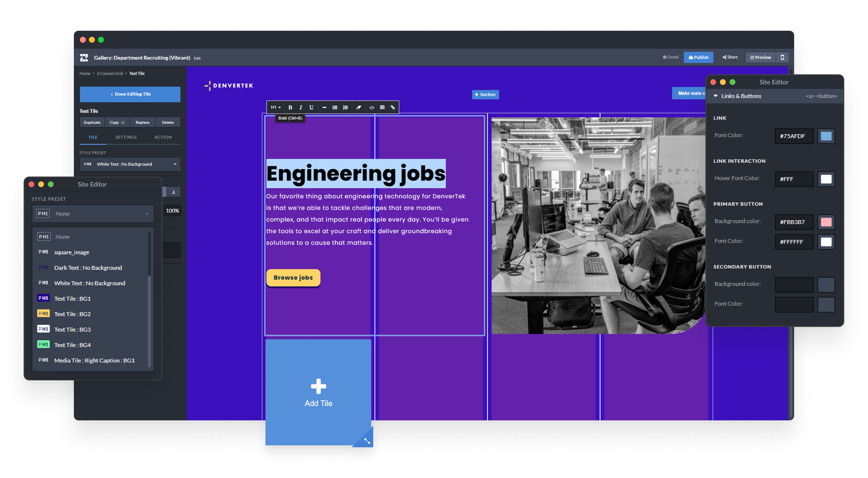Click the code block icon
Image resolution: width=868 pixels, height=478 pixels.
point(371,108)
